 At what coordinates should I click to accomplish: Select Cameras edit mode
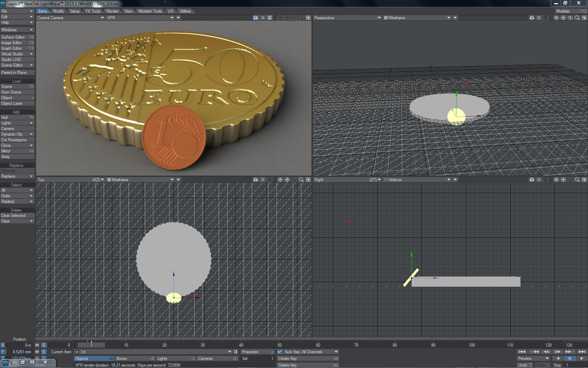[x=218, y=358]
